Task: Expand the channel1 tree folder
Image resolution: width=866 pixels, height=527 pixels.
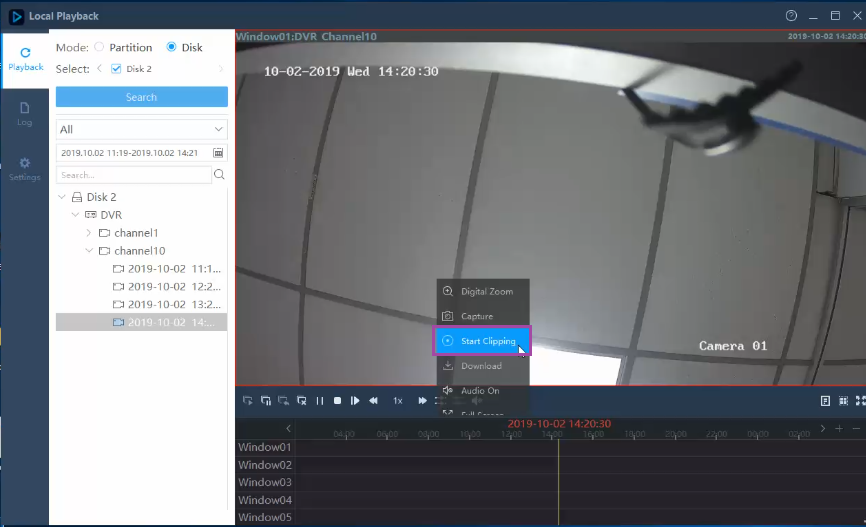Action: 88,233
